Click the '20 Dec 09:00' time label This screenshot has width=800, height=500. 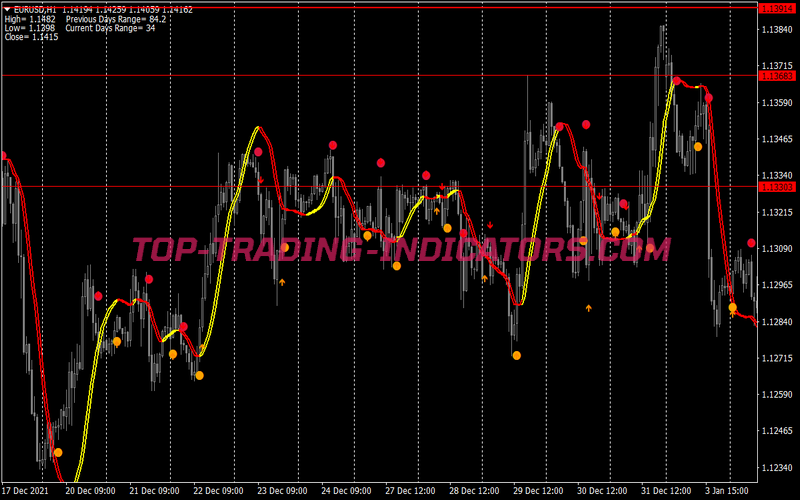pyautogui.click(x=90, y=491)
